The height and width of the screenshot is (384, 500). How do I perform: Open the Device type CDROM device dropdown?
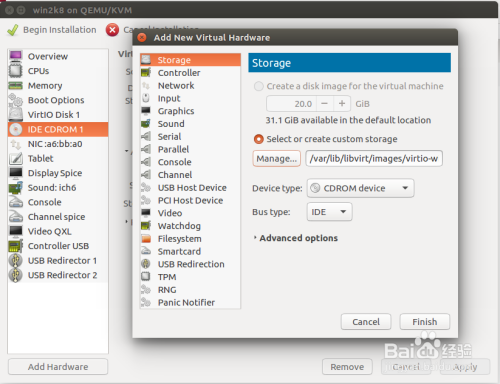coord(360,188)
